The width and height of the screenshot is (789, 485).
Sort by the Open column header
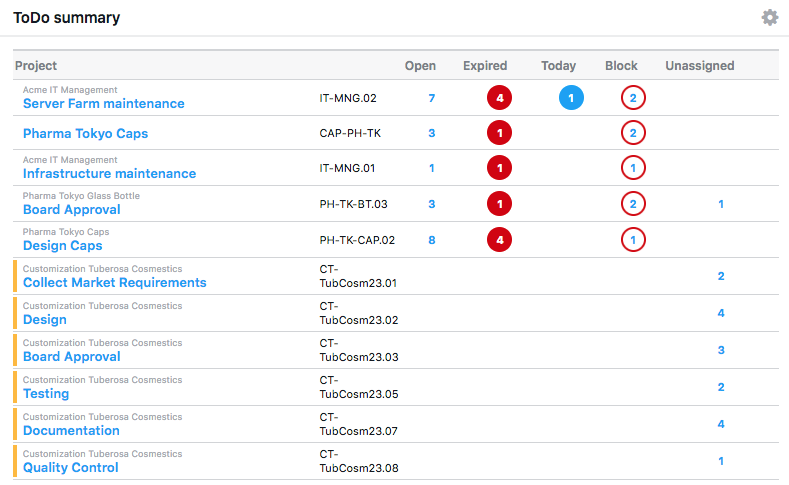click(x=420, y=66)
